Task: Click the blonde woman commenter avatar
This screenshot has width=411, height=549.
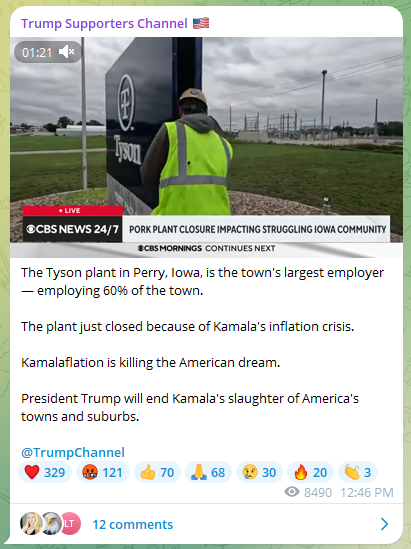Action: point(31,523)
